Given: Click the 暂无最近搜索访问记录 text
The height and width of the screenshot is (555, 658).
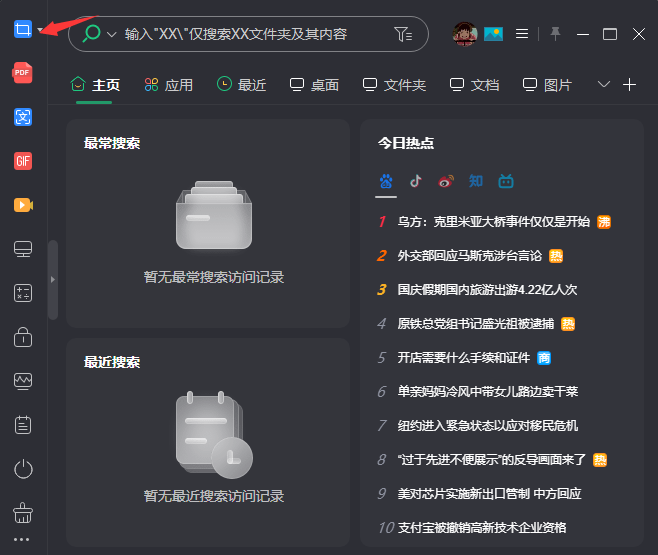Looking at the screenshot, I should 214,496.
